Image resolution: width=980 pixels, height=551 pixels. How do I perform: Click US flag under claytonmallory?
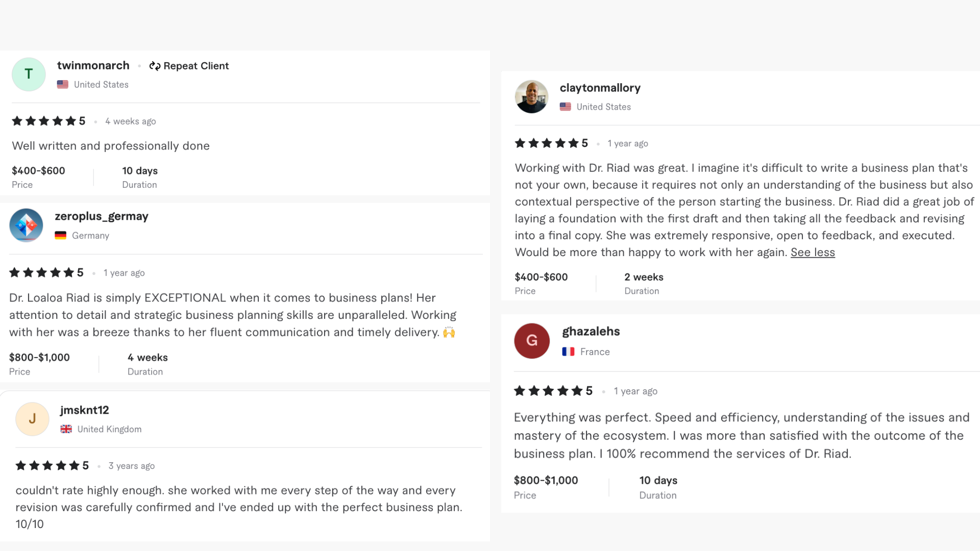pyautogui.click(x=565, y=107)
